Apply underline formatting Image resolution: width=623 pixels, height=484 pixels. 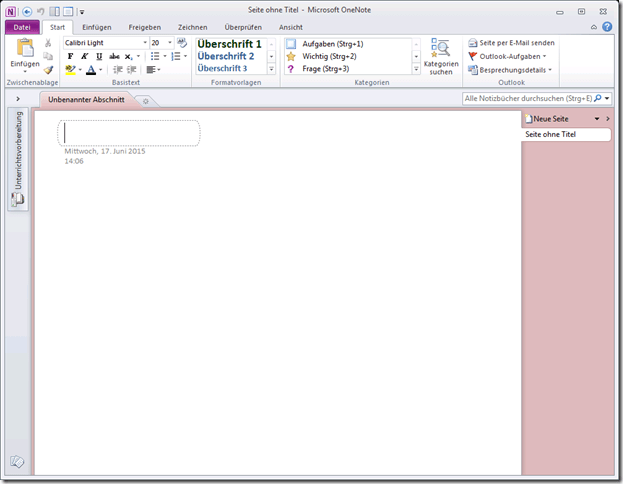click(98, 57)
